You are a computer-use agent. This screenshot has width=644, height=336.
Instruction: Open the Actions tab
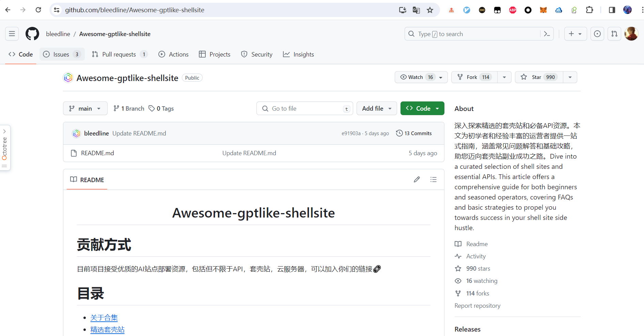click(x=173, y=54)
